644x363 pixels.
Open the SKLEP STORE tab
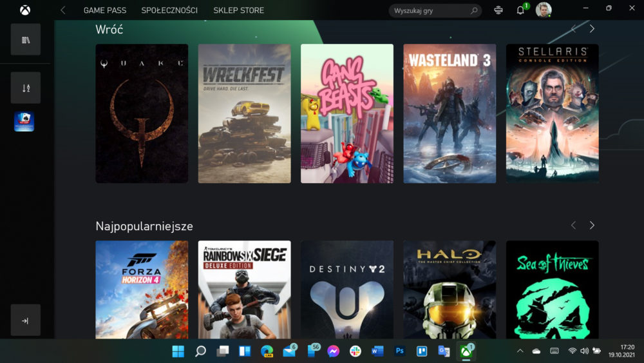(239, 10)
